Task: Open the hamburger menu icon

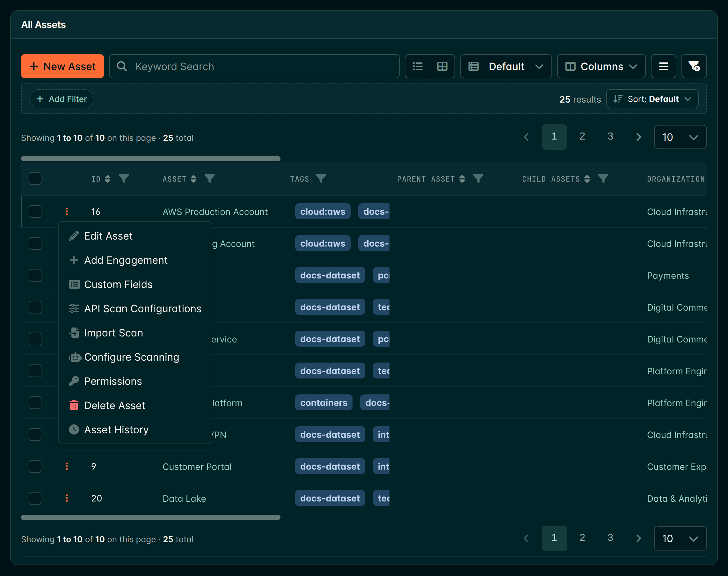Action: pyautogui.click(x=663, y=67)
